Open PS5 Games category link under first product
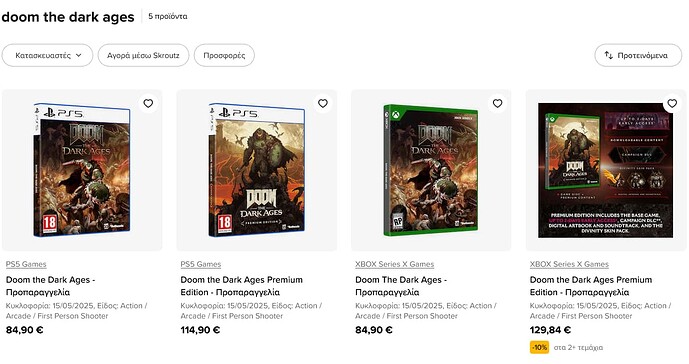The image size is (689, 364). [x=26, y=264]
